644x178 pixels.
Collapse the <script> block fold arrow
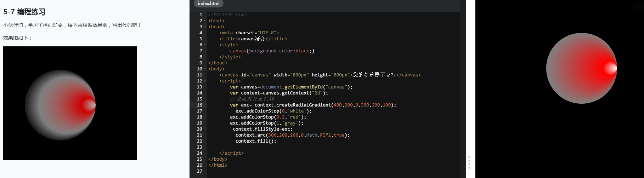coord(205,81)
